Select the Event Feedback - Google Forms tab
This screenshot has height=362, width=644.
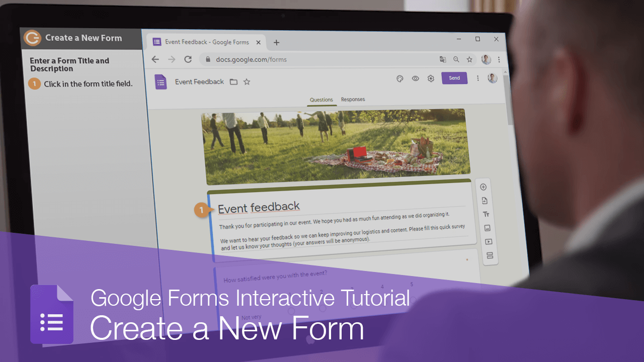207,42
